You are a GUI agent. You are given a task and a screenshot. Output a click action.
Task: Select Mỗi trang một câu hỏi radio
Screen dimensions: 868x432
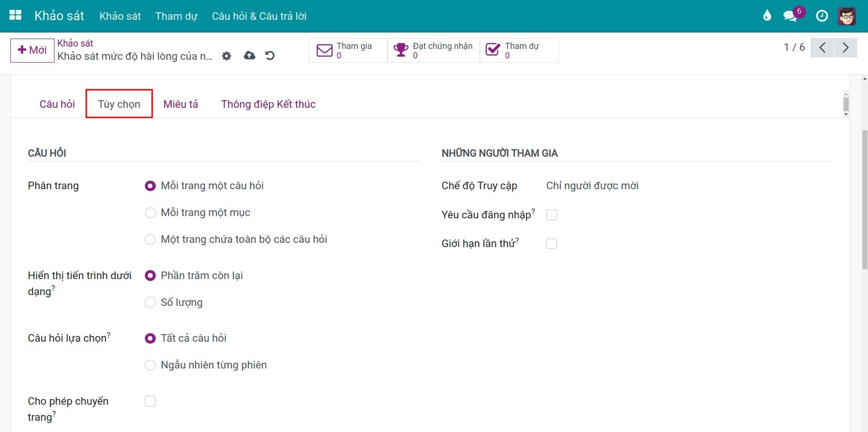click(x=150, y=186)
